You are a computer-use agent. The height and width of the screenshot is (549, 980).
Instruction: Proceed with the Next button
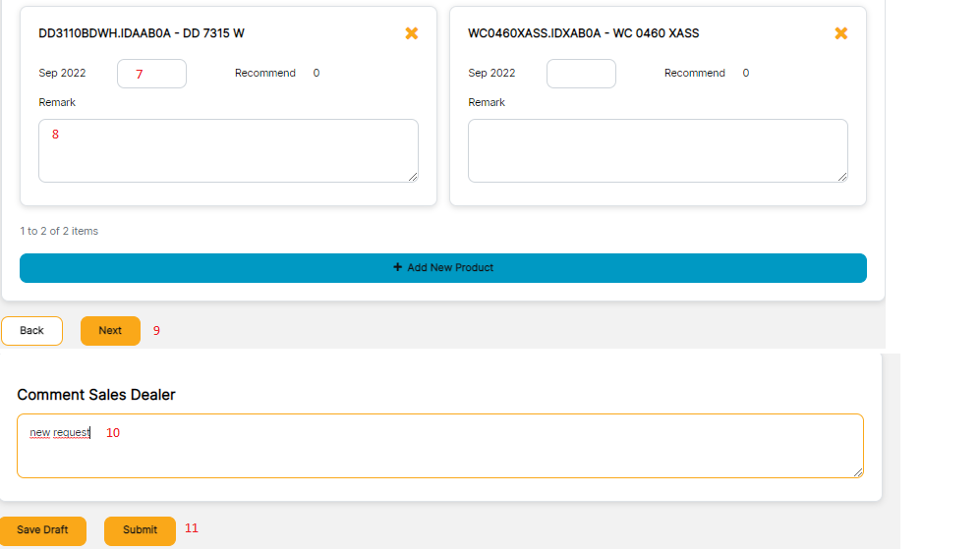point(110,331)
